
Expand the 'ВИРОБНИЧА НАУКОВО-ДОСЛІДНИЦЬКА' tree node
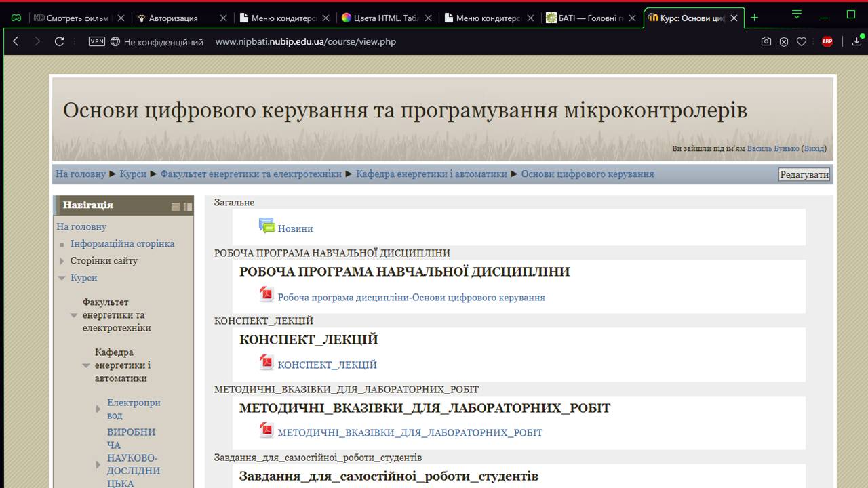[98, 464]
